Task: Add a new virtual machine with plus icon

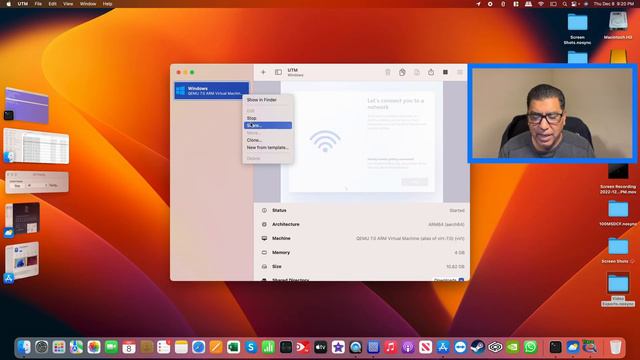Action: (x=263, y=72)
